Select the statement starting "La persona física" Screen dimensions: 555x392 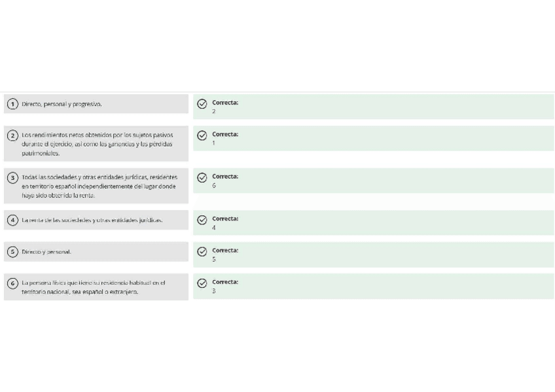[93, 287]
